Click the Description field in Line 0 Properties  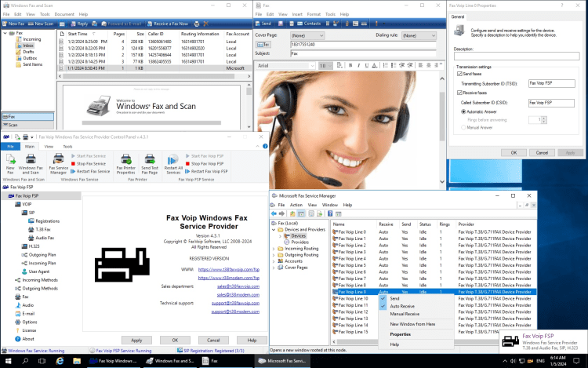(x=517, y=56)
